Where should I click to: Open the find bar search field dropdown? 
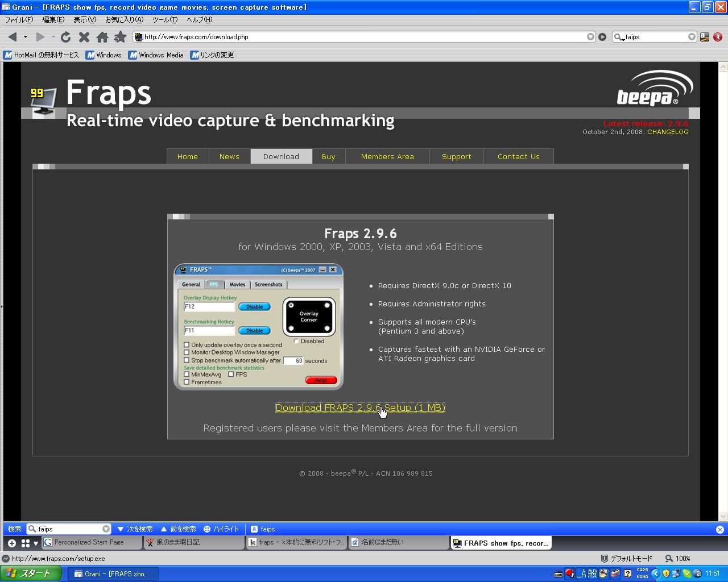pos(106,529)
